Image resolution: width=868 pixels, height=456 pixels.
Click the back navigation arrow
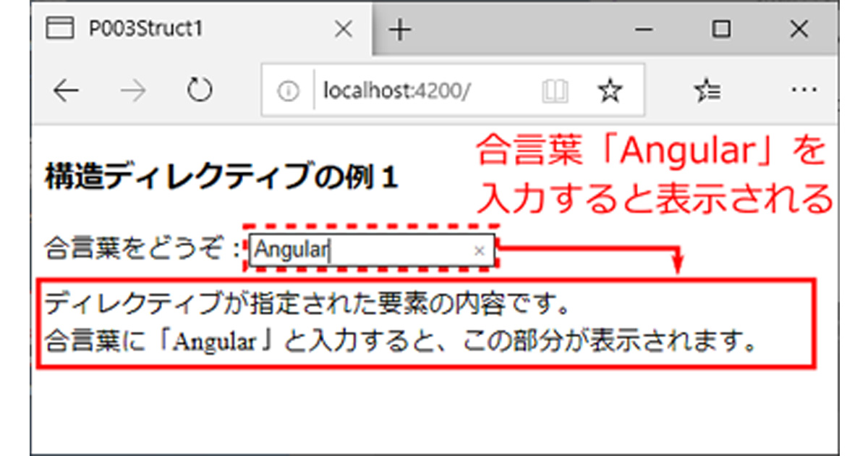pyautogui.click(x=67, y=90)
